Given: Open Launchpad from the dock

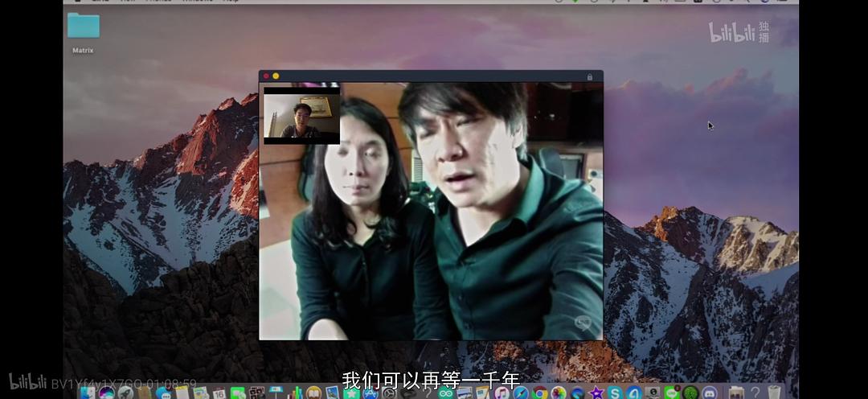Looking at the screenshot, I should tap(125, 393).
